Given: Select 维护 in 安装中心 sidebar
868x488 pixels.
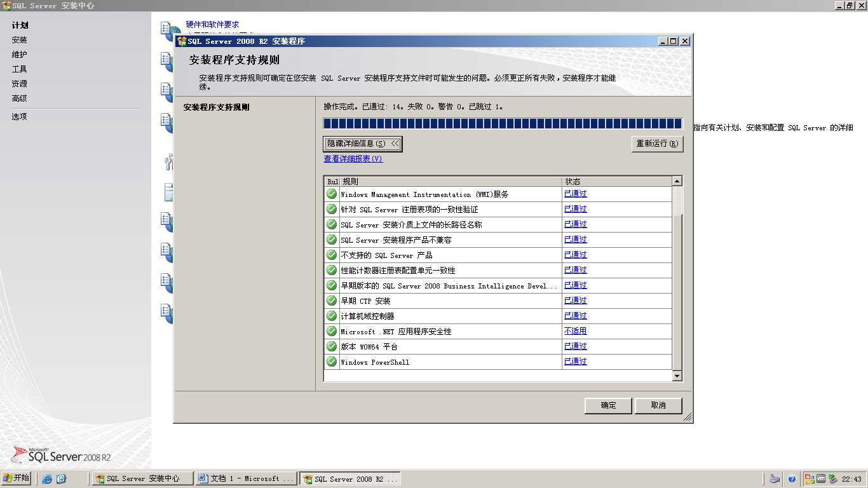Looking at the screenshot, I should pyautogui.click(x=20, y=55).
